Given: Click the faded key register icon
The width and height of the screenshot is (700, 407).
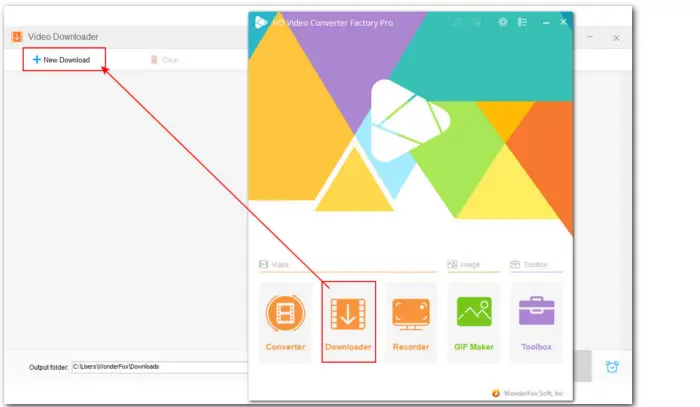Looking at the screenshot, I should (457, 22).
